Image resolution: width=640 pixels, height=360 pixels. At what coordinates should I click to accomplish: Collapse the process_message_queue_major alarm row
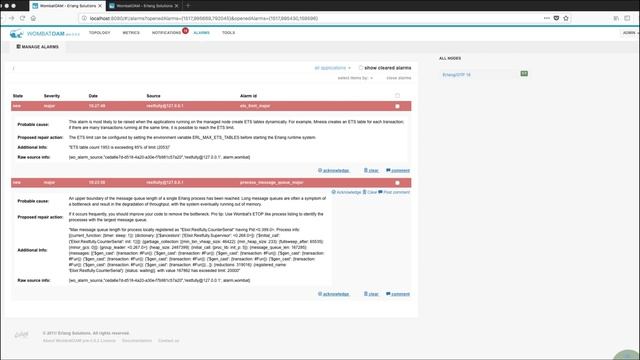click(x=211, y=182)
